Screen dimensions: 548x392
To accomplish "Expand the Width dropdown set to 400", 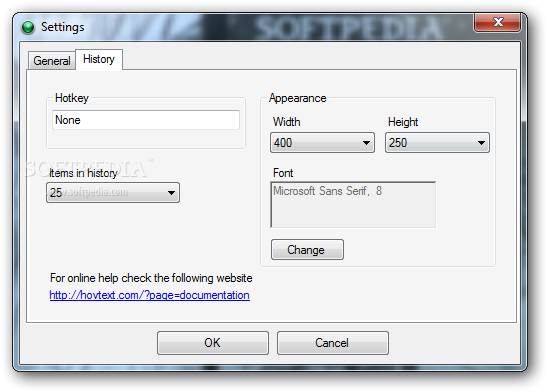I will pos(322,143).
